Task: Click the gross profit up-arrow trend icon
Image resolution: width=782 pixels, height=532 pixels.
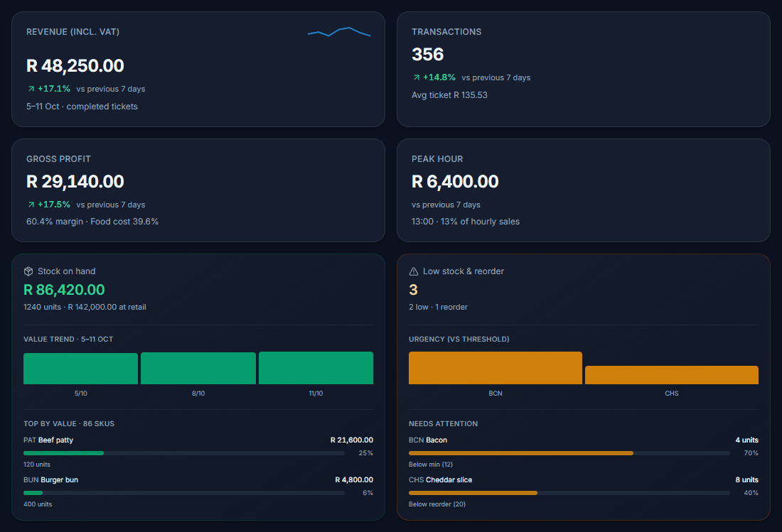Action: (x=31, y=205)
